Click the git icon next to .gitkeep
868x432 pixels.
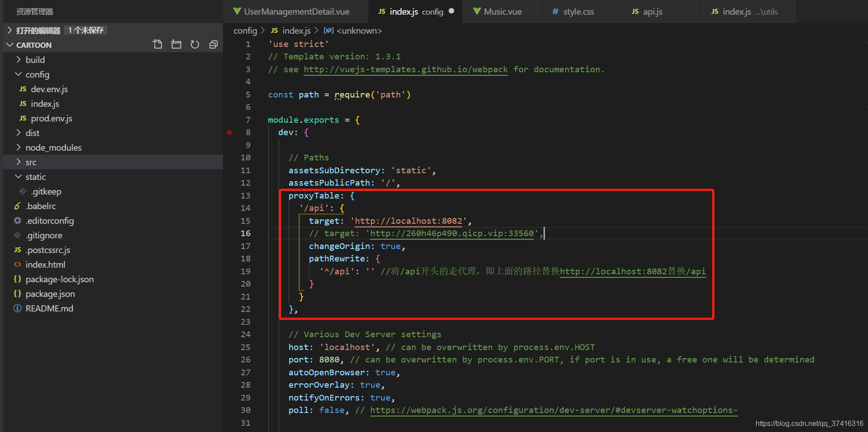click(x=23, y=191)
